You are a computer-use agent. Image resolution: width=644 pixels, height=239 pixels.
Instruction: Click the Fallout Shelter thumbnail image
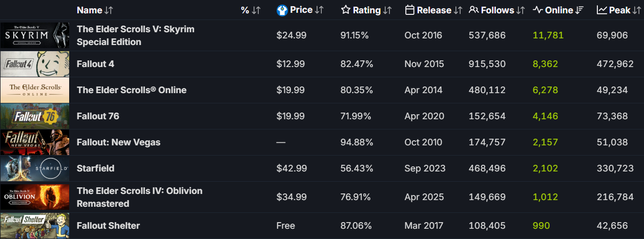pos(35,226)
